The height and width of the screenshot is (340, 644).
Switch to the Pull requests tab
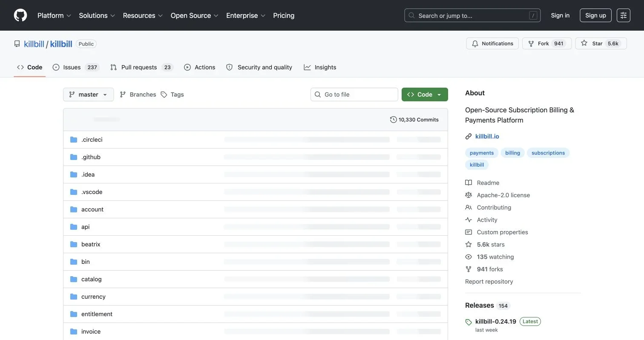click(x=142, y=67)
